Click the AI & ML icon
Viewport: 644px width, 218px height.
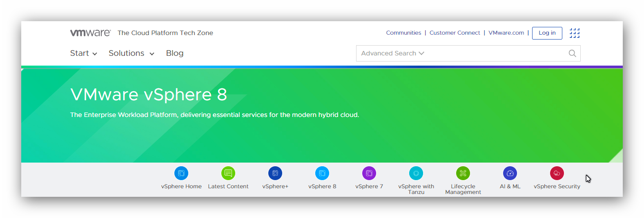(x=510, y=173)
